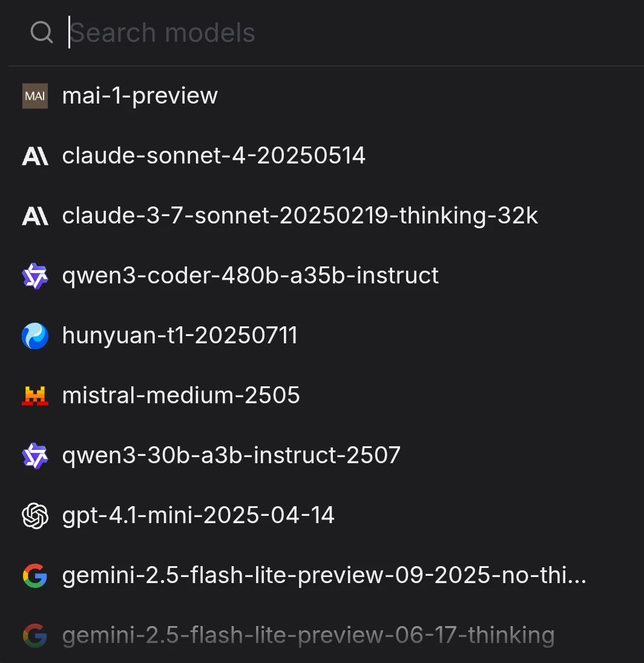This screenshot has width=644, height=663.
Task: Click the Qwen logo beside qwen3-coder-480b-a35b-instruct
Action: click(34, 276)
